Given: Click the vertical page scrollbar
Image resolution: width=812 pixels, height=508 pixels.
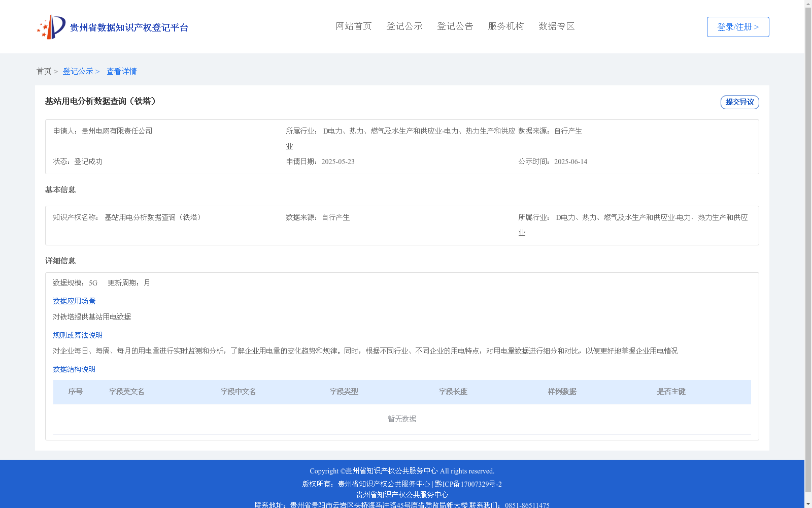Looking at the screenshot, I should [x=808, y=250].
